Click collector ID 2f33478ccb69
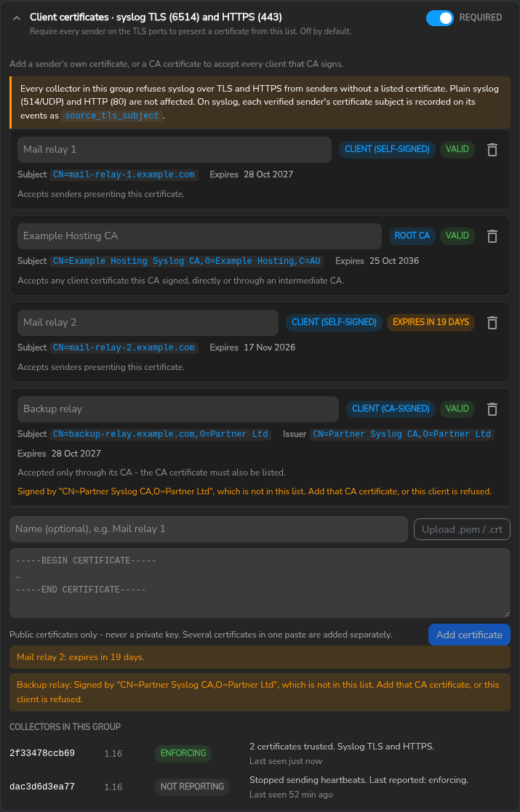The image size is (520, 812). tap(42, 754)
